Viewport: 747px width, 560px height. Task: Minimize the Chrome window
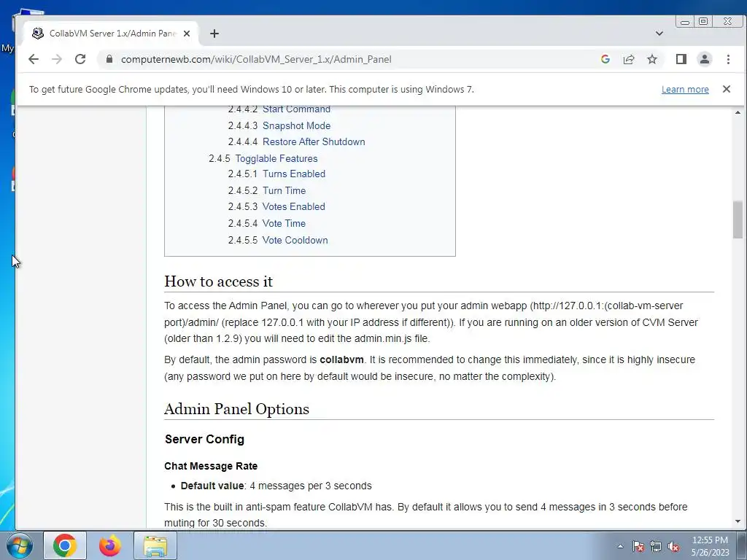click(685, 21)
